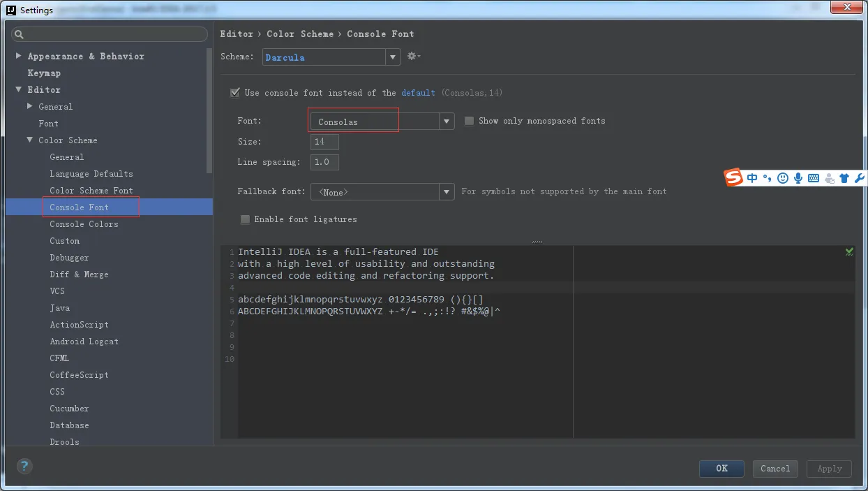Screen dimensions: 868x491
Task: Open Sogou toolbox wrench icon
Action: (x=859, y=178)
